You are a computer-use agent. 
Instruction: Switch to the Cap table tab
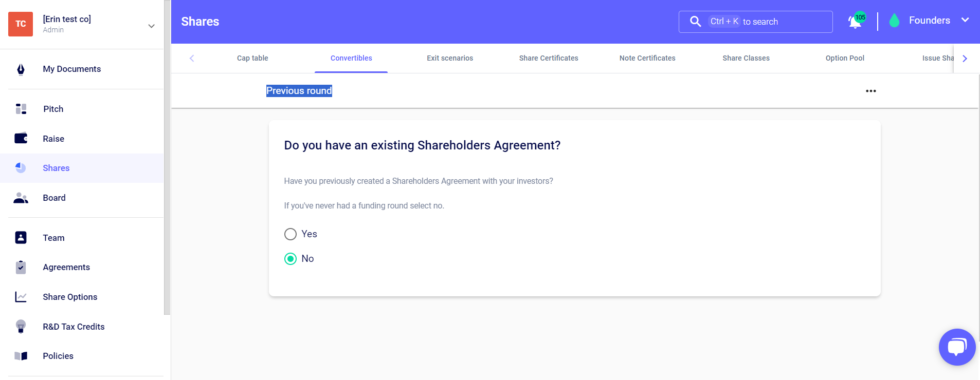[x=252, y=58]
